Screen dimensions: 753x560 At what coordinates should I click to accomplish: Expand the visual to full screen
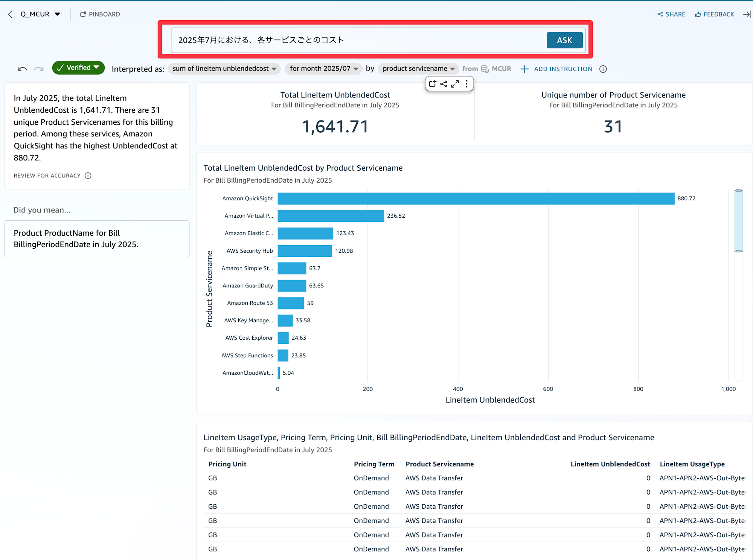(x=455, y=84)
